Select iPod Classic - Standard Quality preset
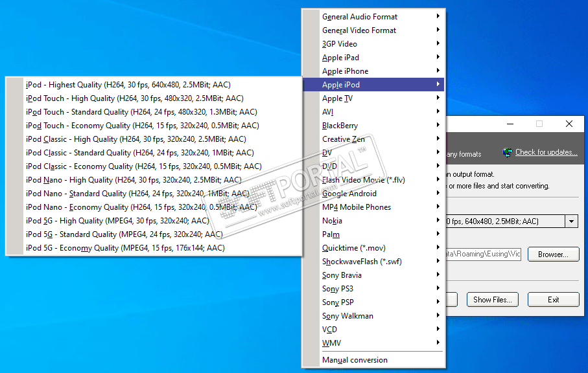This screenshot has height=373, width=588. (x=154, y=153)
